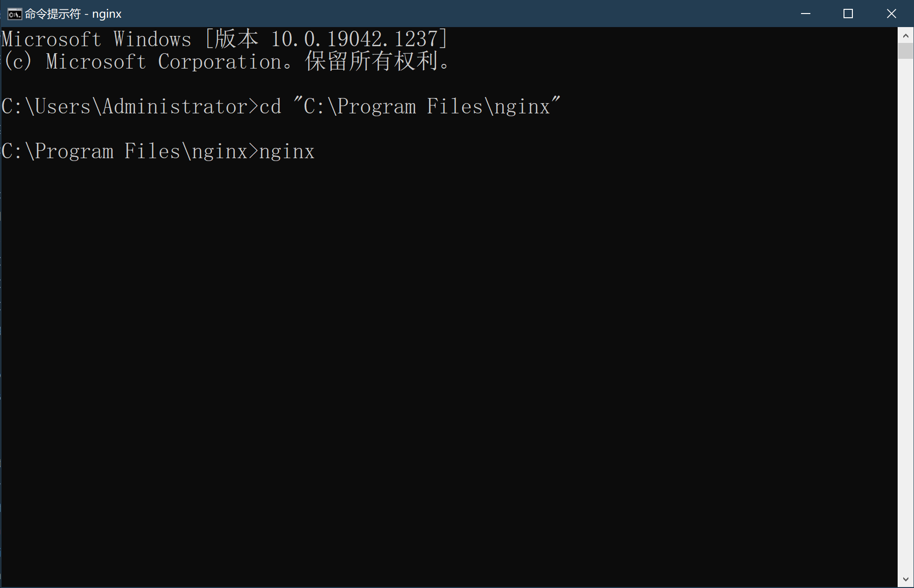Maximize the nginx Command Prompt window
Screen dimensions: 914x588
tap(848, 14)
